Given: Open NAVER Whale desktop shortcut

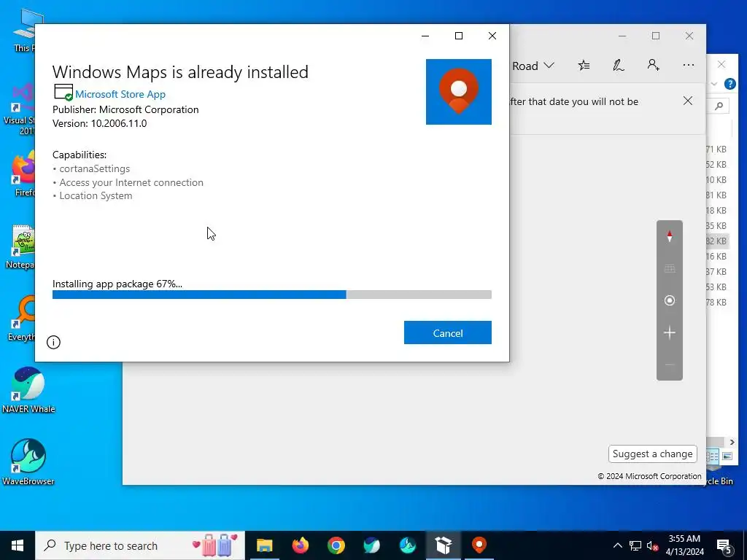Looking at the screenshot, I should pyautogui.click(x=28, y=391).
